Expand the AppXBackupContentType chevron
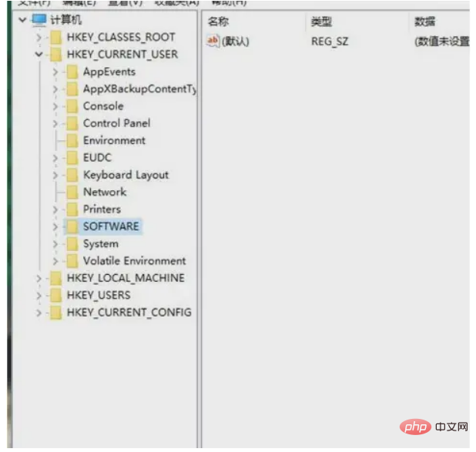Viewport: 476px width, 452px height. click(55, 89)
